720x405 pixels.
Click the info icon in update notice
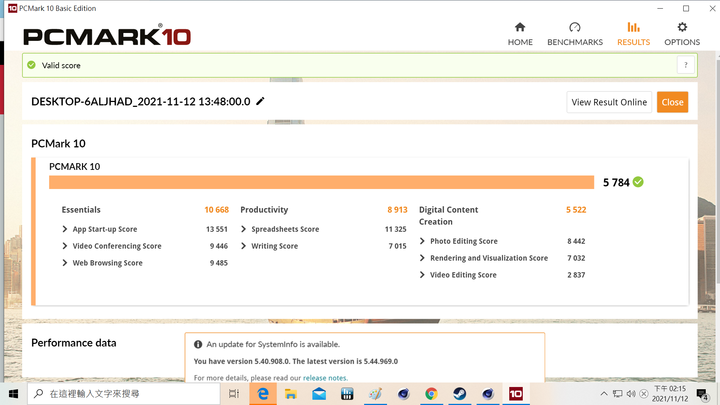click(x=198, y=344)
